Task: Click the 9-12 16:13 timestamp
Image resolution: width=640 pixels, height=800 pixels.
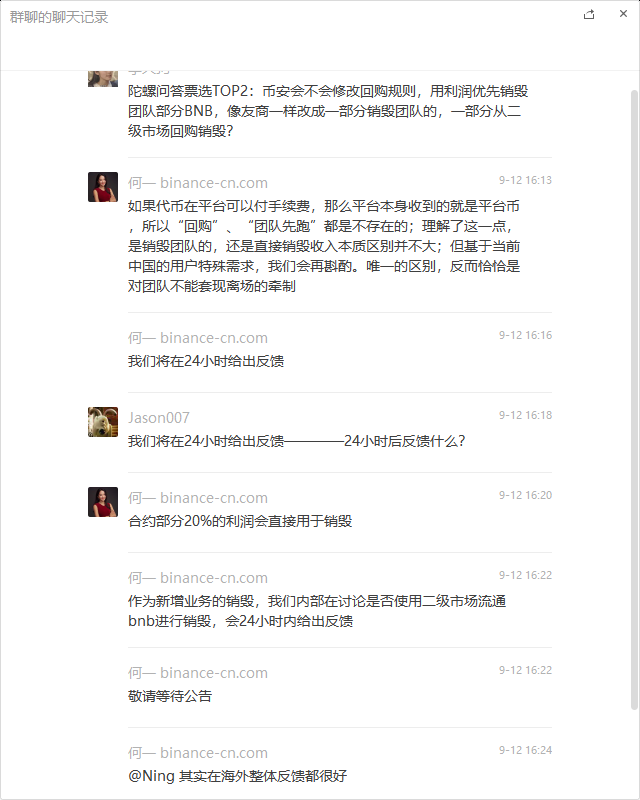Action: 525,180
